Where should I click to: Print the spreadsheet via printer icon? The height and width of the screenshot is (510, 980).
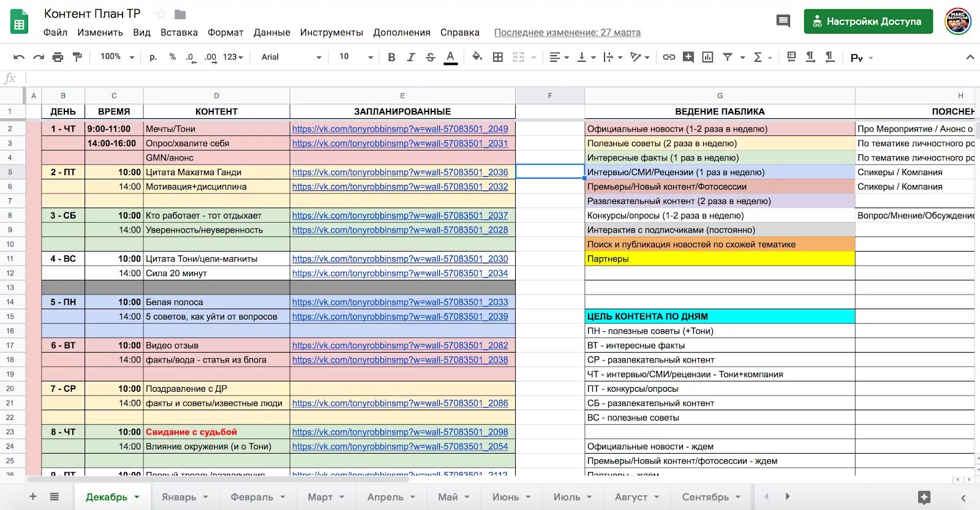(x=58, y=57)
